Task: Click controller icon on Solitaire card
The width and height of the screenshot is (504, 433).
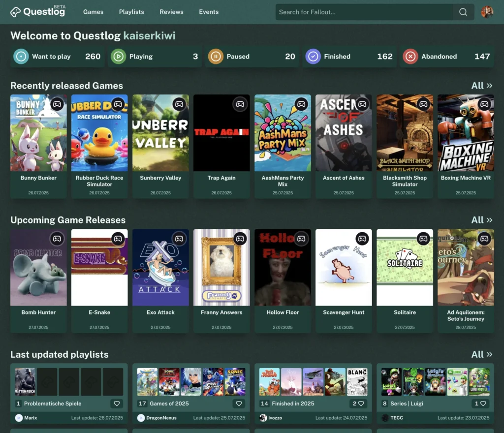Action: 423,239
